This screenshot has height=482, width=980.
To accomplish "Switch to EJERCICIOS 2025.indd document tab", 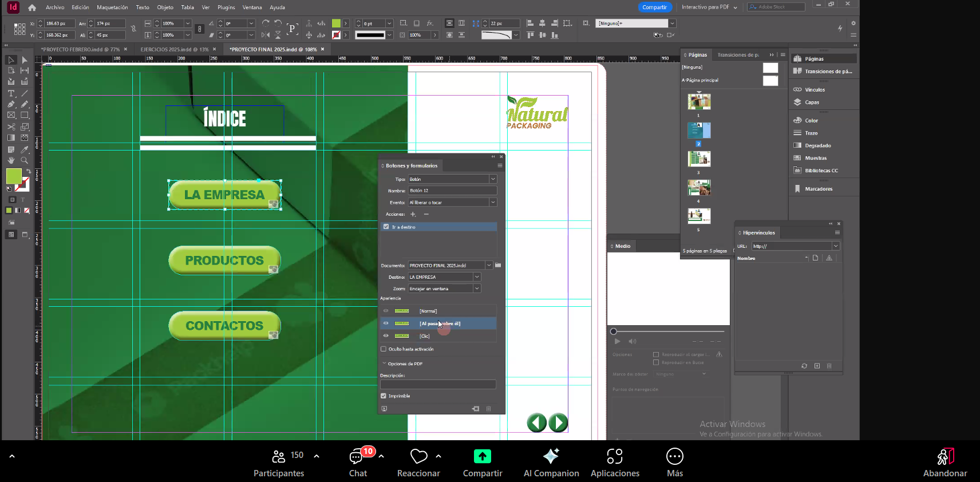I will 174,49.
